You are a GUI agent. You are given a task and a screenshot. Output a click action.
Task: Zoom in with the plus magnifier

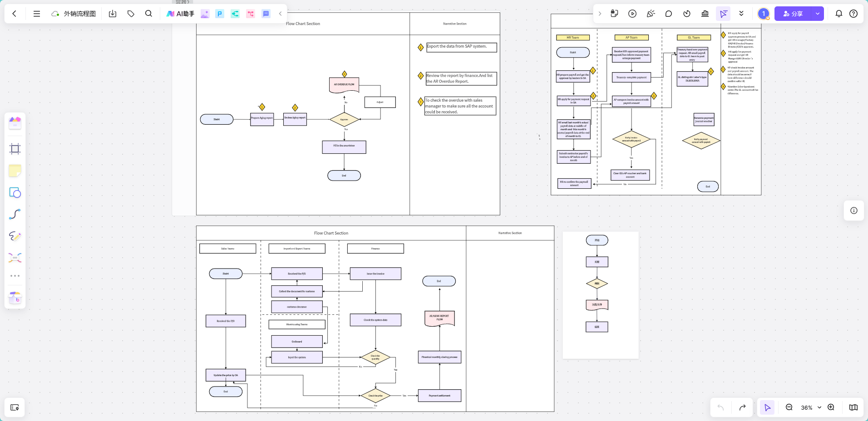click(831, 407)
